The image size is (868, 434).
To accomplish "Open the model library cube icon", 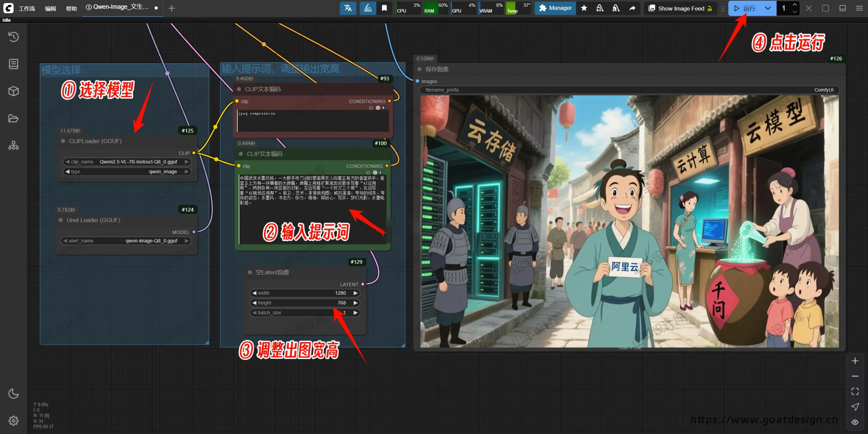I will click(x=14, y=91).
